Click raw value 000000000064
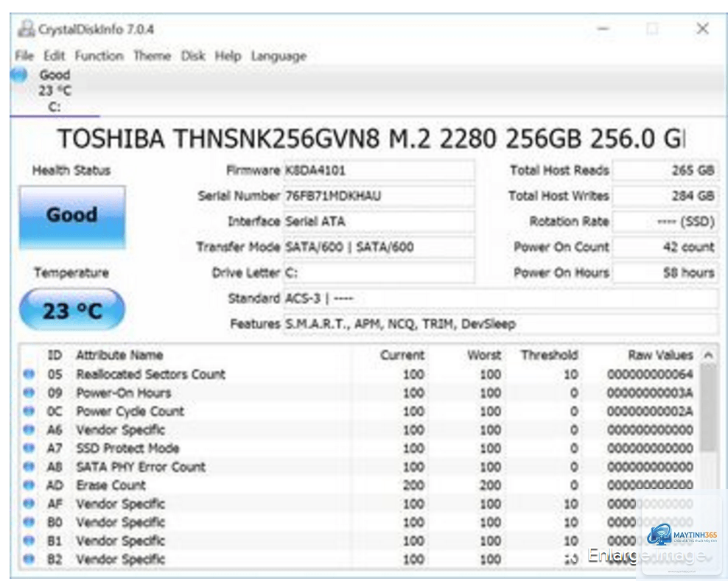Screen dimensions: 728x581 pyautogui.click(x=650, y=375)
